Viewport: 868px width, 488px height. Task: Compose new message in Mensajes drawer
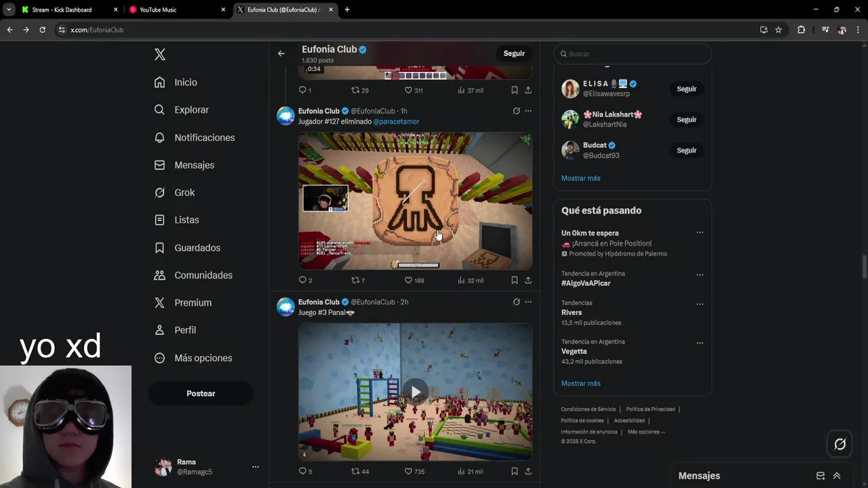click(x=821, y=476)
